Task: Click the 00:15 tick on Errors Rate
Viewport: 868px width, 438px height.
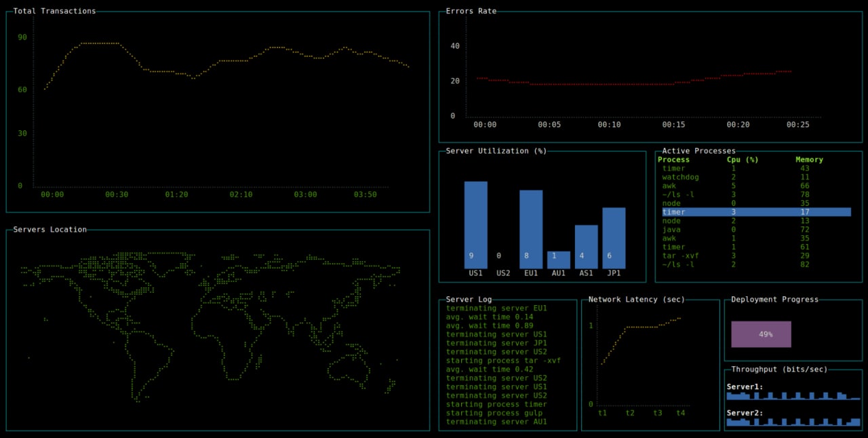Action: (x=673, y=125)
